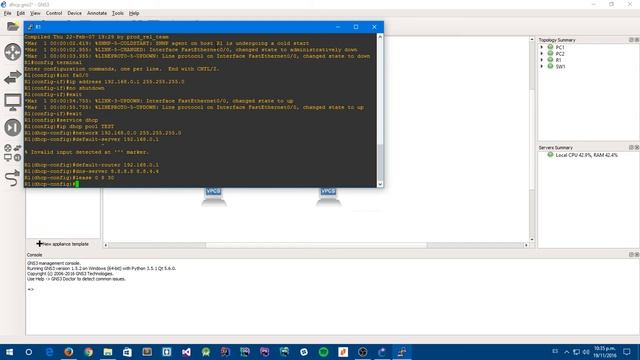Click the R1 terminal command prompt cursor
This screenshot has width=640, height=360.
pyautogui.click(x=77, y=184)
